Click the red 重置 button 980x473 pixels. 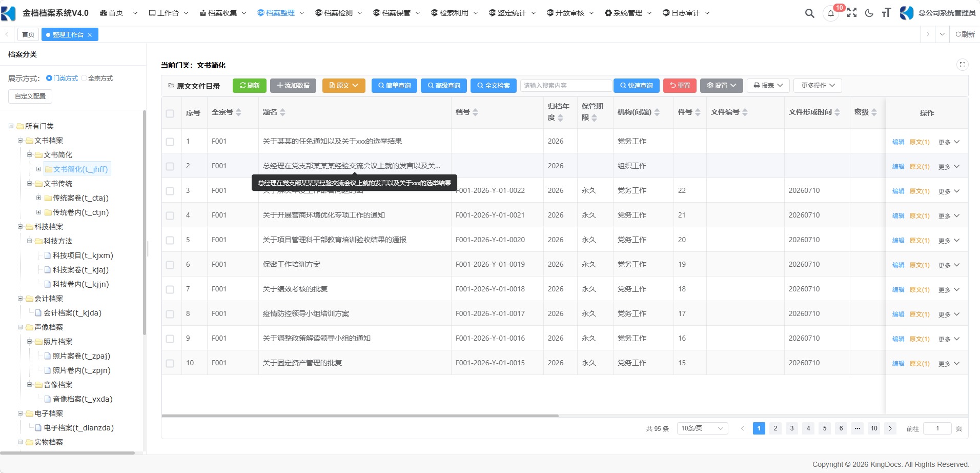(x=680, y=86)
